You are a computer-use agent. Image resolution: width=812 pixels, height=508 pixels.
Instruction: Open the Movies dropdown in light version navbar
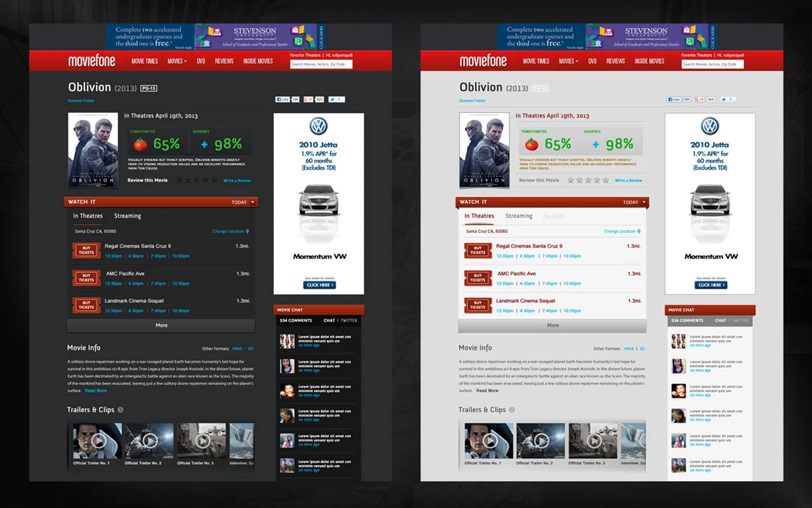click(x=568, y=62)
